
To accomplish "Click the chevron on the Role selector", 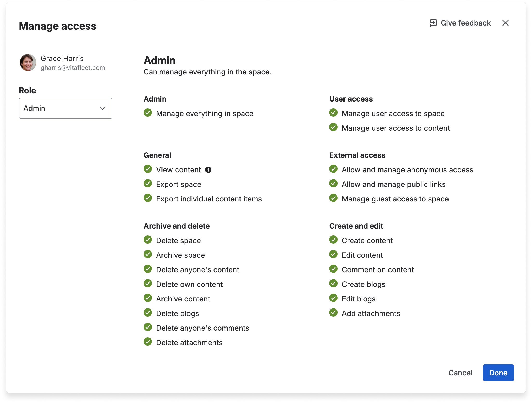I will coord(102,108).
